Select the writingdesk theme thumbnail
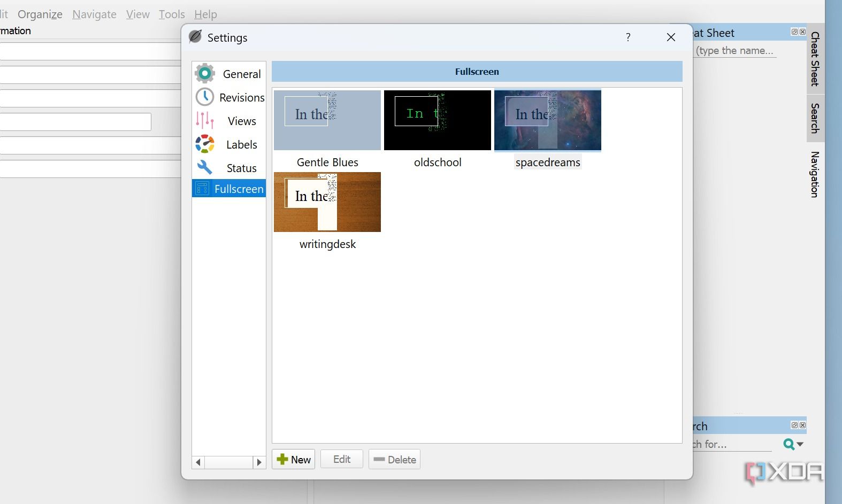This screenshot has width=842, height=504. coord(327,202)
